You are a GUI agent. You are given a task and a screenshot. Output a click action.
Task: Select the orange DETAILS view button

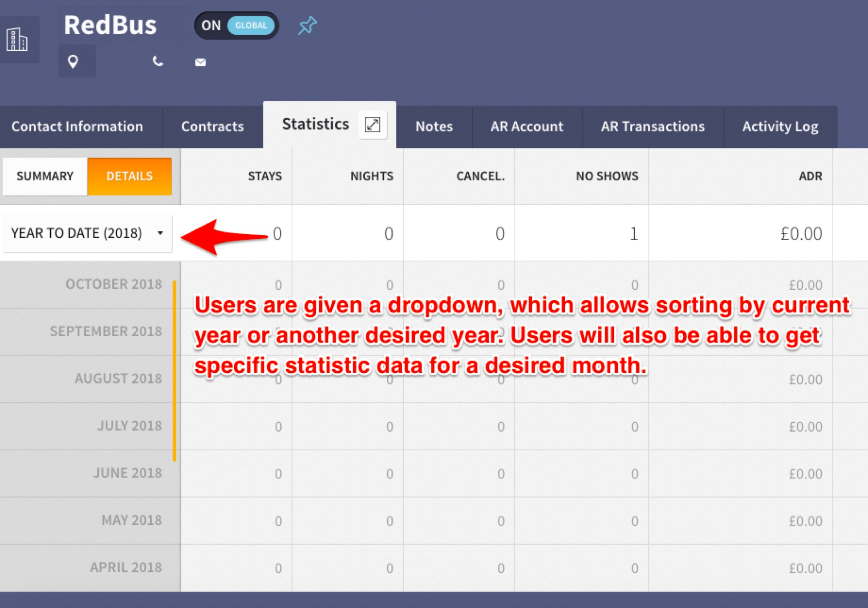[x=130, y=176]
